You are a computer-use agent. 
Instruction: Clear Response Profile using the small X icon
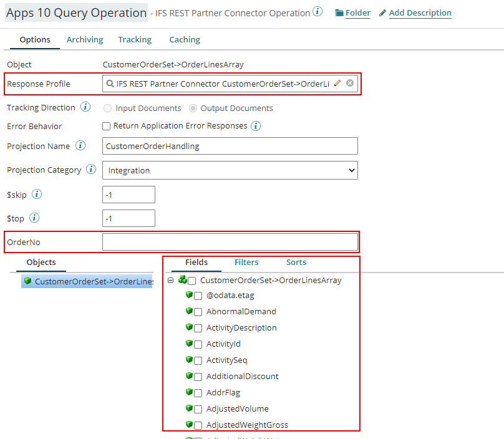tap(350, 84)
